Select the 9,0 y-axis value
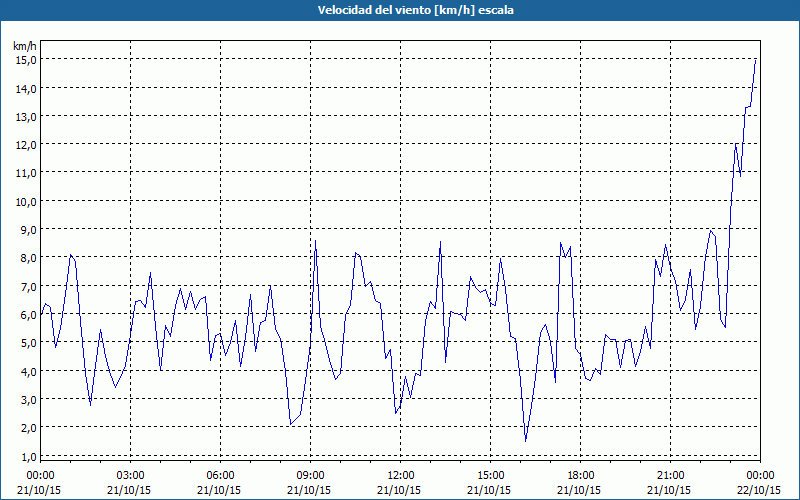This screenshot has height=500, width=800. [x=28, y=230]
